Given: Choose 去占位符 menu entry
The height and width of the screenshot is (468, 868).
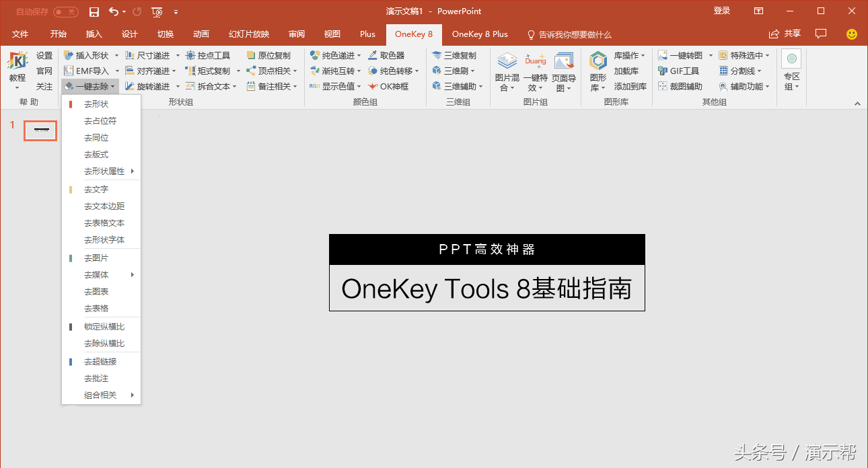Looking at the screenshot, I should pos(101,120).
